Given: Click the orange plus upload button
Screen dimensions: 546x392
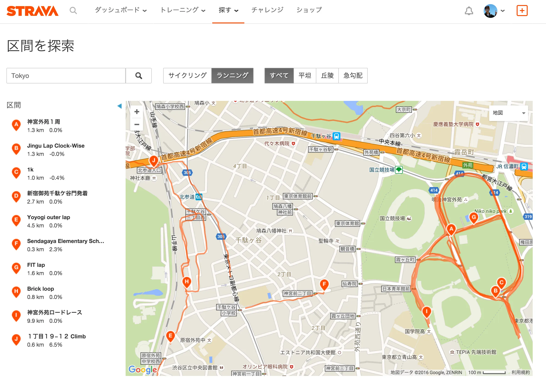Looking at the screenshot, I should tap(522, 11).
